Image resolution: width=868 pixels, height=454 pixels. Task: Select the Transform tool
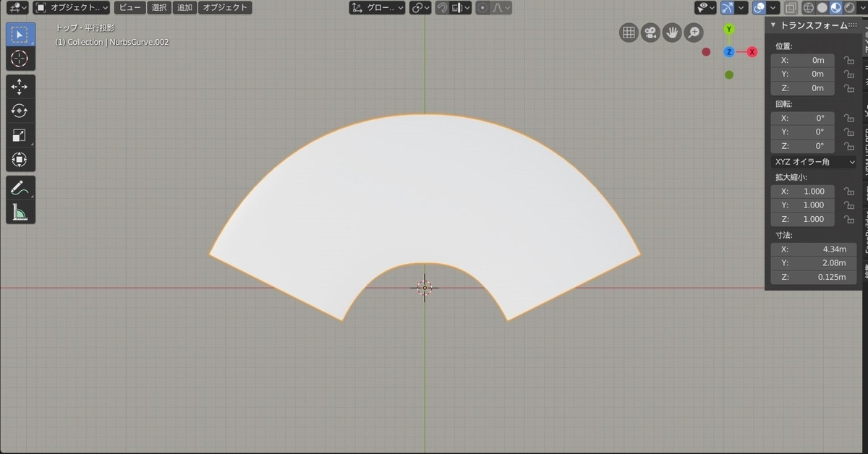20,159
